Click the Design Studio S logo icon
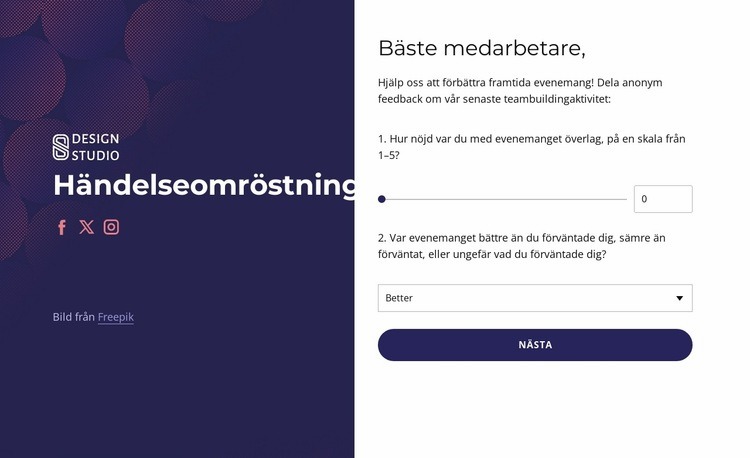The height and width of the screenshot is (458, 750). coord(61,147)
